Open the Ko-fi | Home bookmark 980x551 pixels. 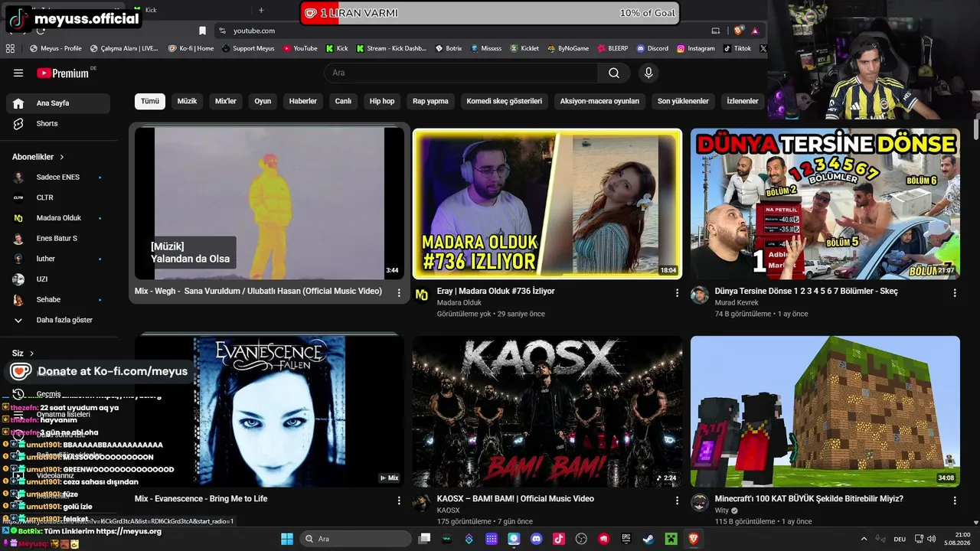191,48
